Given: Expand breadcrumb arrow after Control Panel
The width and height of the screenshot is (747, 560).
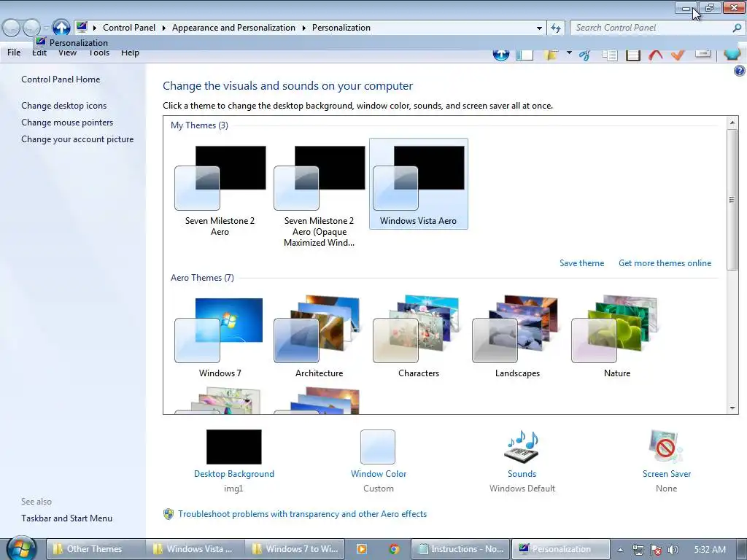Looking at the screenshot, I should [163, 28].
